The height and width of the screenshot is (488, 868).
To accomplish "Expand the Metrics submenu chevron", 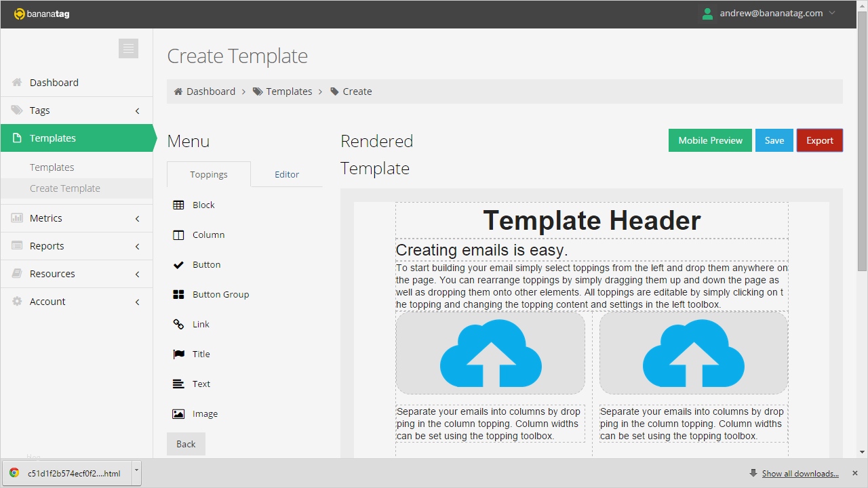I will (137, 218).
